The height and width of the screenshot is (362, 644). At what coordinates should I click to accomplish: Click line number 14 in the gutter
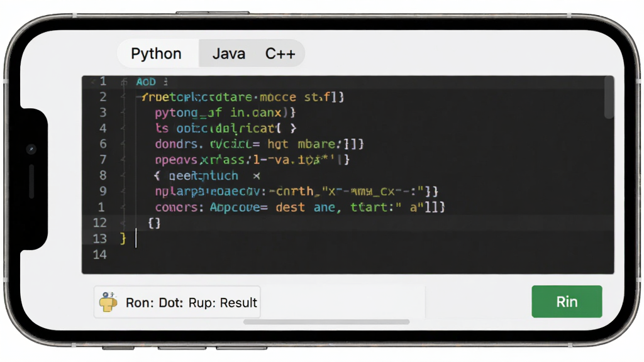tap(100, 255)
